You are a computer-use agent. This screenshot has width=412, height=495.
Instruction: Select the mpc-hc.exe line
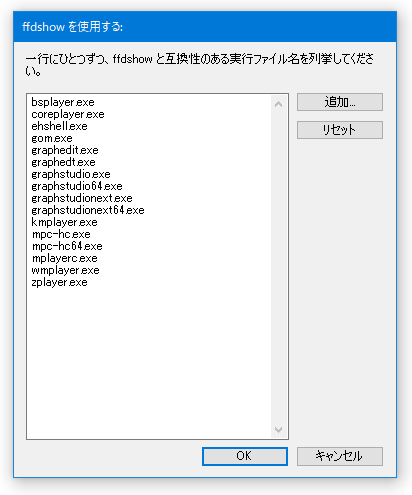click(61, 234)
